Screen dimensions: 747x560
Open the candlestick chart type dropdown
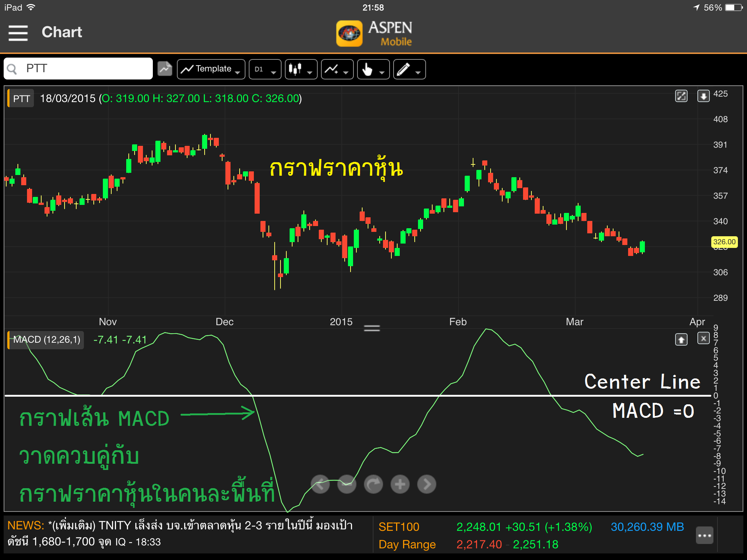301,69
